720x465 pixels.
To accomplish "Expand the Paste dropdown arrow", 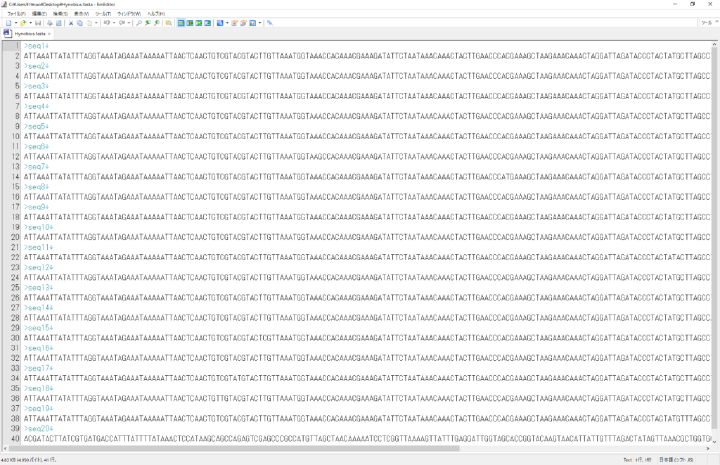I will coord(96,22).
